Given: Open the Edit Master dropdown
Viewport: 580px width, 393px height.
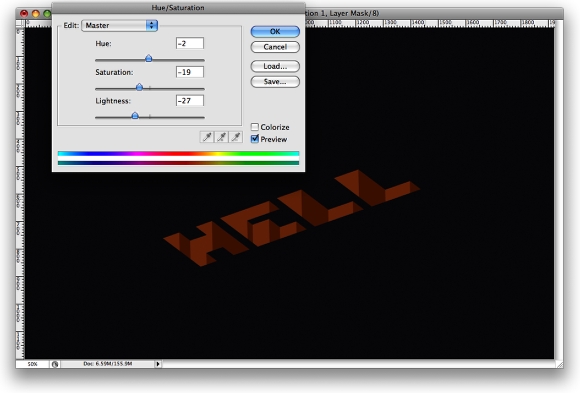Looking at the screenshot, I should coord(119,25).
